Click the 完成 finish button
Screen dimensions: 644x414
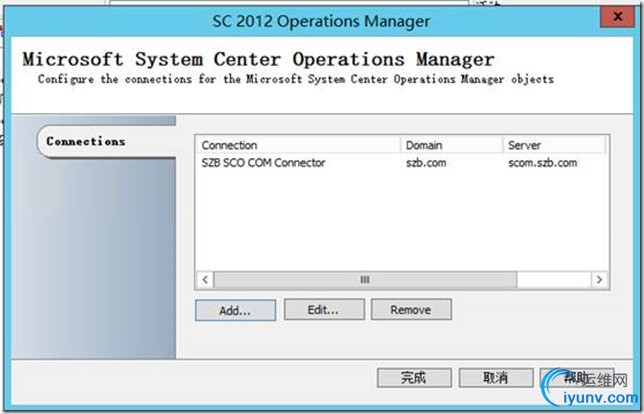coord(414,377)
